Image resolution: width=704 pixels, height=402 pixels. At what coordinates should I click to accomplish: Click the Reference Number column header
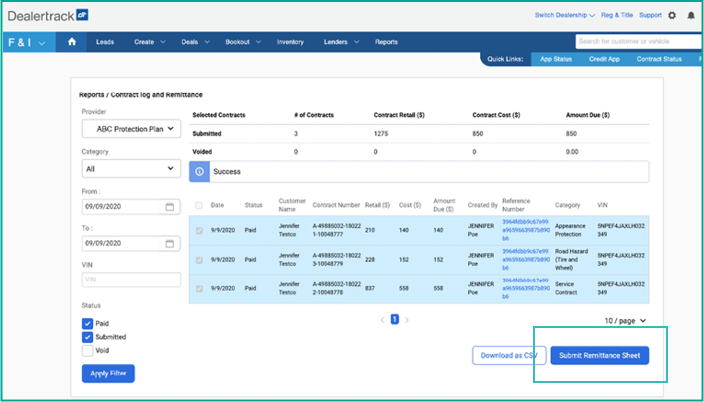point(516,205)
